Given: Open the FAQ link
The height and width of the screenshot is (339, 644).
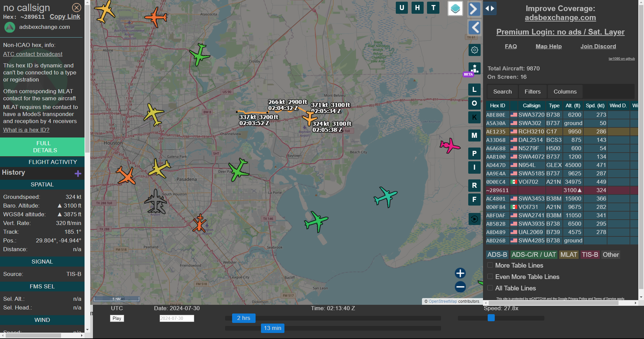Looking at the screenshot, I should coord(511,46).
